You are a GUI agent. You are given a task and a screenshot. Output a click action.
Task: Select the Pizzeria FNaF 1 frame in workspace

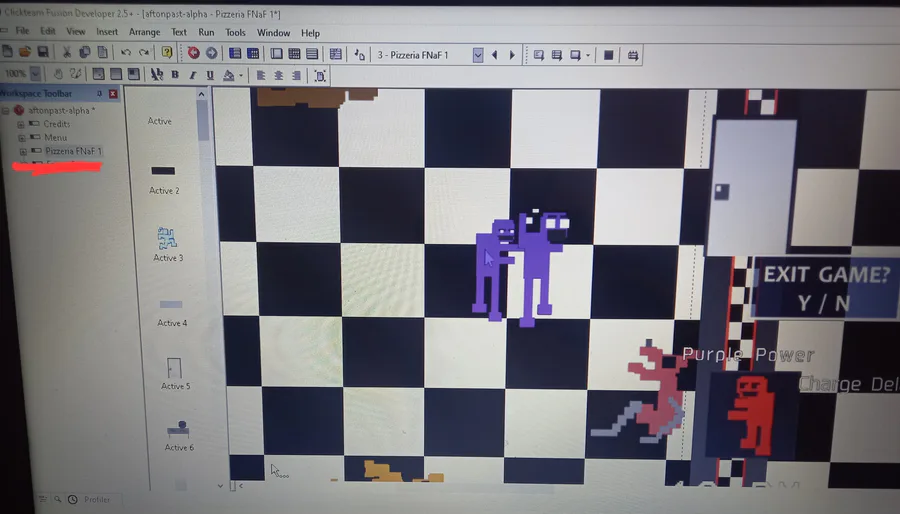(73, 151)
